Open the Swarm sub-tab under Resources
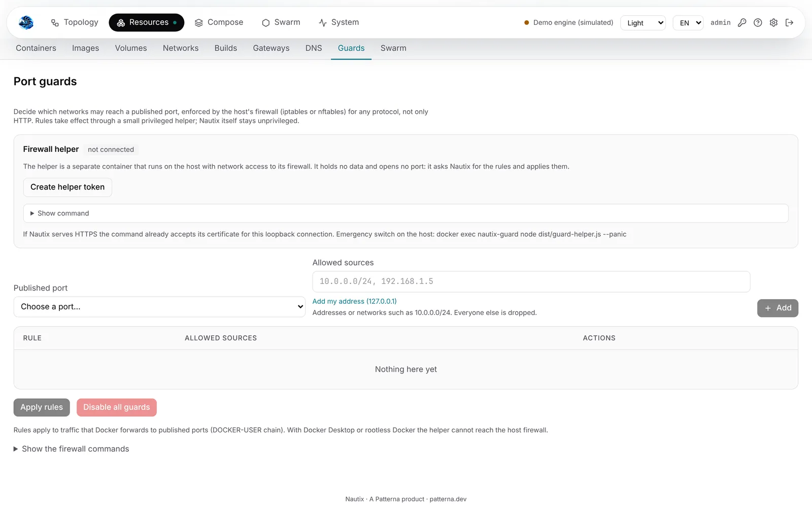The width and height of the screenshot is (812, 508). click(x=393, y=48)
